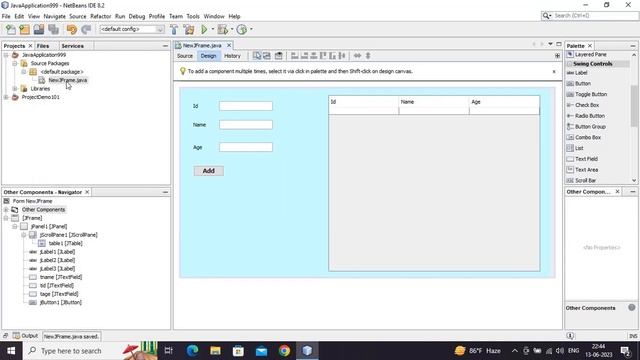
Task: Switch to the Source view tab
Action: point(185,56)
